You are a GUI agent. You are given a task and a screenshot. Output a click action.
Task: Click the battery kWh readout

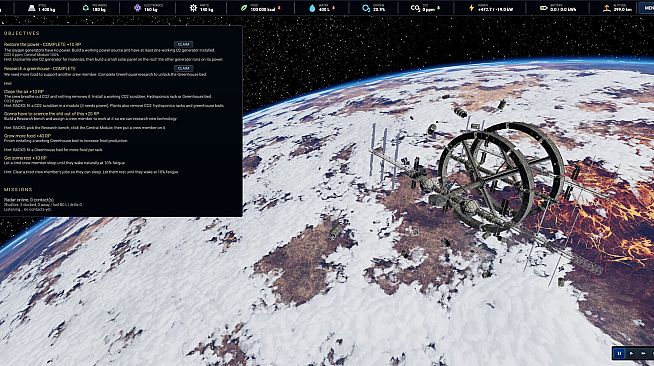pos(563,9)
